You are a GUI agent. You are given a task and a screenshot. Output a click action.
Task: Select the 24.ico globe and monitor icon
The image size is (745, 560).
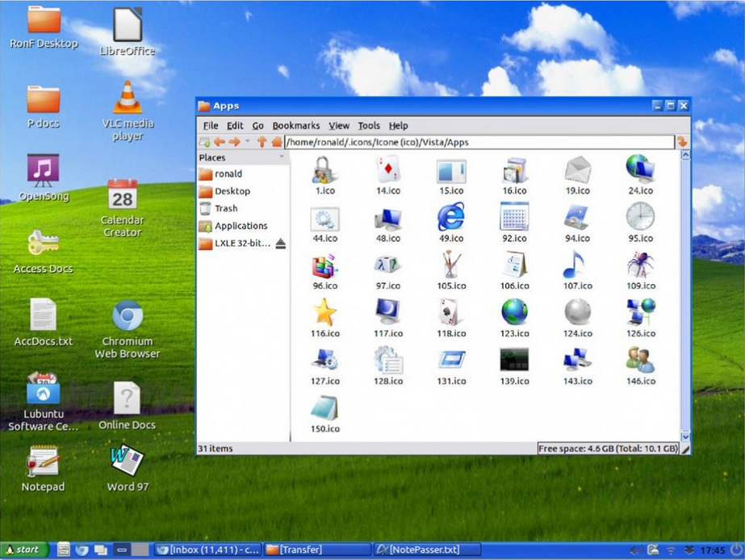click(x=640, y=169)
